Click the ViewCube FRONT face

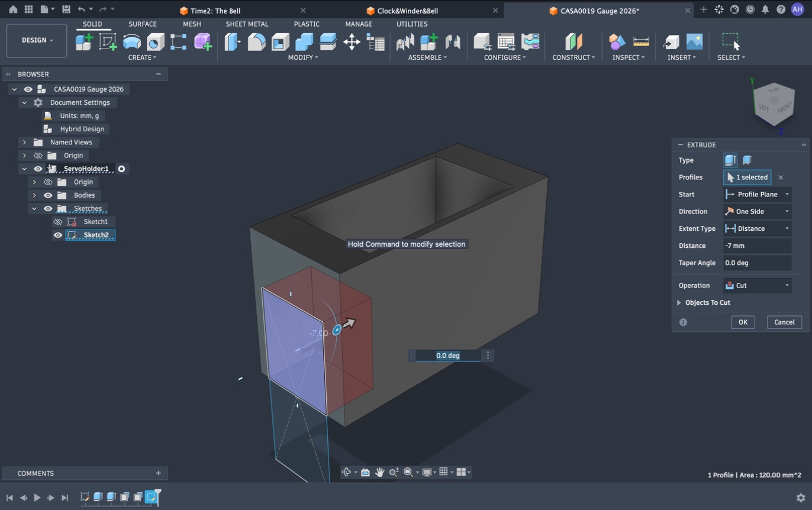(x=784, y=108)
